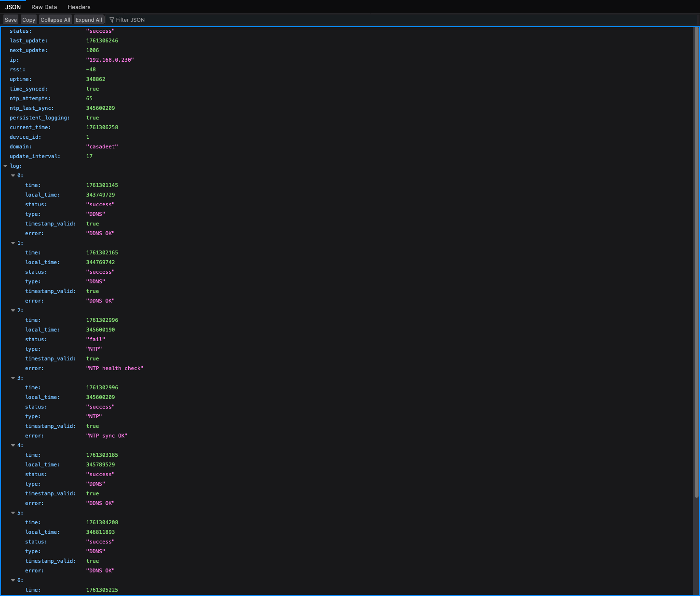The image size is (700, 596).
Task: Click Collapse All button
Action: 55,20
